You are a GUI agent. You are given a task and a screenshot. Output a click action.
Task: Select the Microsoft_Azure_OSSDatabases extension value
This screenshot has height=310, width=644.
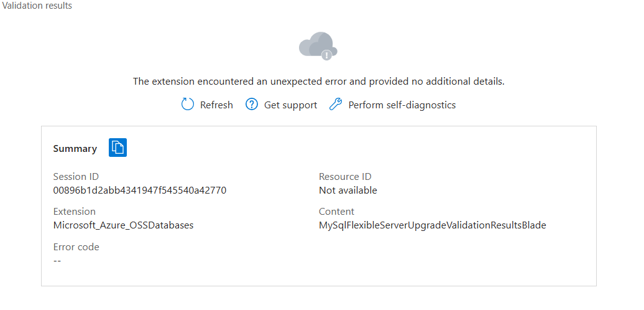coord(123,225)
